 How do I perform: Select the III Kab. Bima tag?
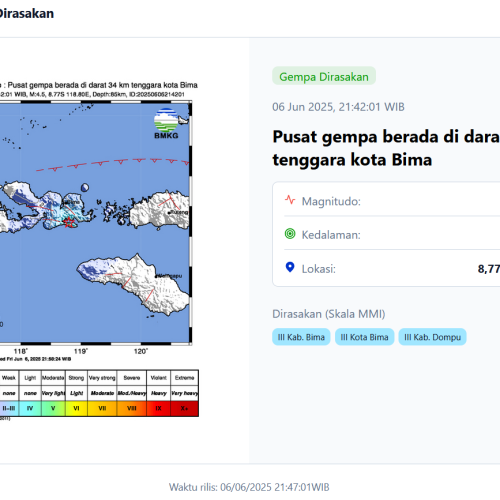[x=301, y=337]
